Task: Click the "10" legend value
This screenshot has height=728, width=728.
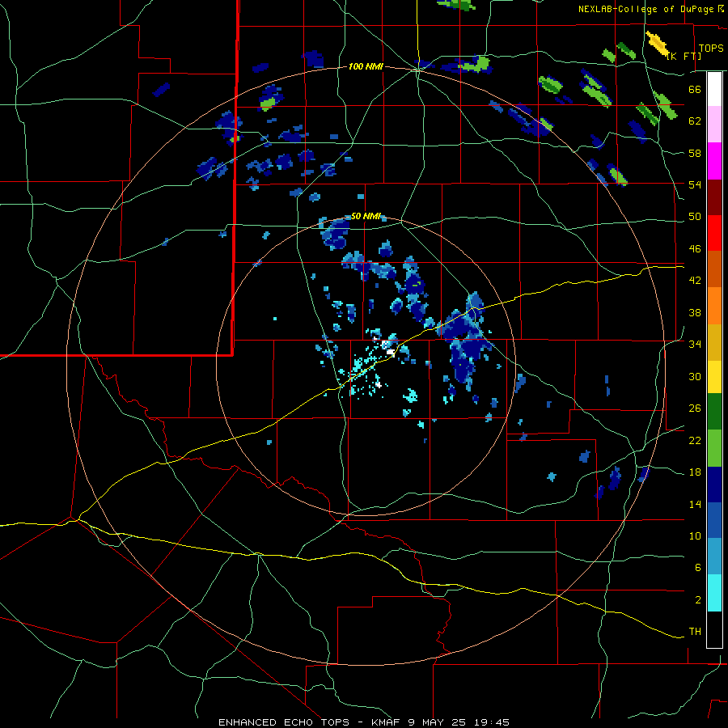Action: [x=695, y=535]
